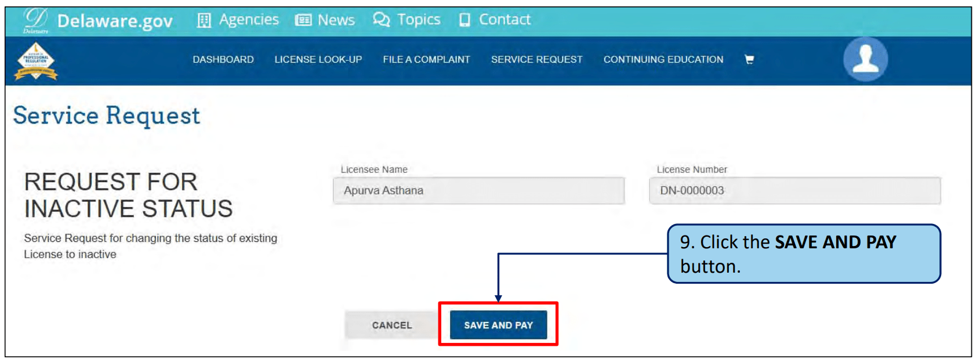Open the News link
980x362 pixels.
(x=336, y=20)
